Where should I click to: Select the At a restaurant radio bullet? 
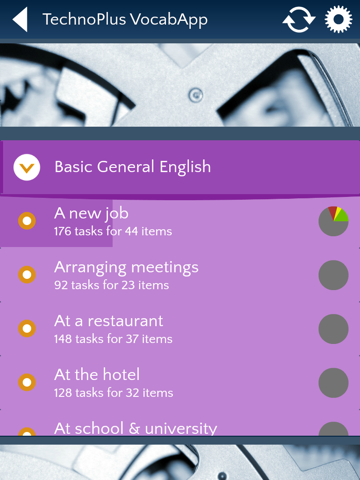pos(27,328)
